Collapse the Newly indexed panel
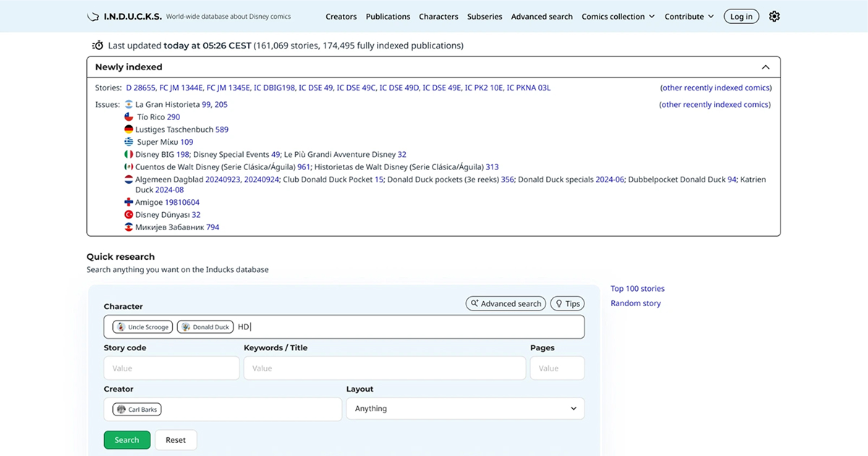Image resolution: width=868 pixels, height=456 pixels. pos(765,67)
